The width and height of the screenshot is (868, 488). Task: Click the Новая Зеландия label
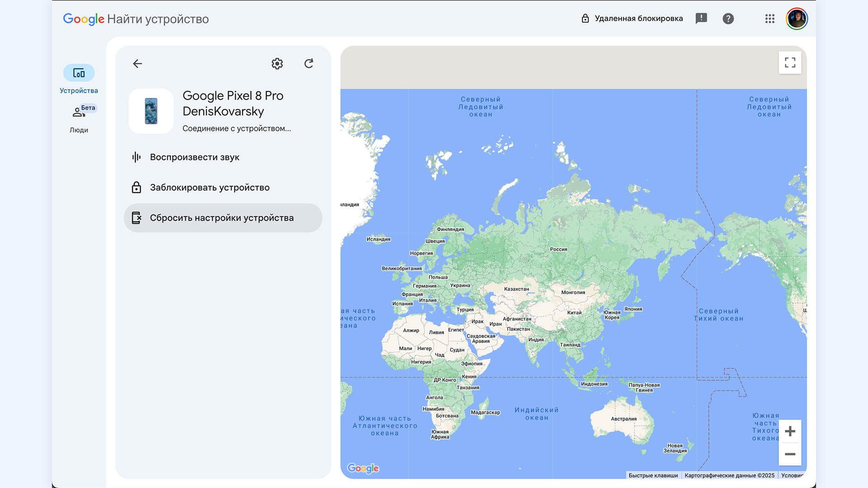tap(675, 448)
